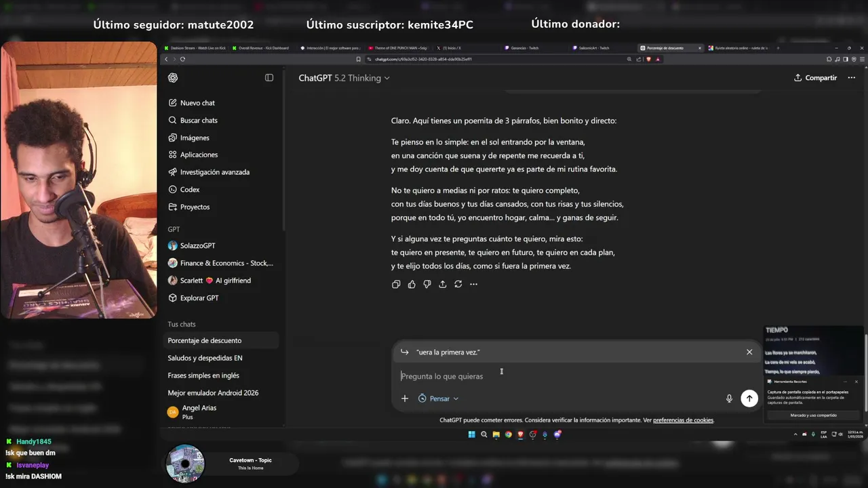868x488 pixels.
Task: Collapse the sidebar with the panel icon
Action: pos(269,78)
